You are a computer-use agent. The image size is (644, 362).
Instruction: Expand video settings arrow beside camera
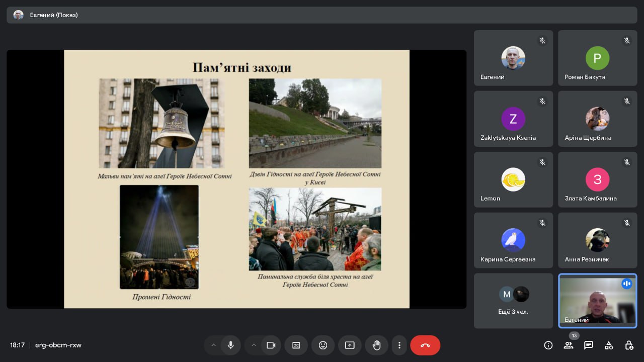pos(254,345)
